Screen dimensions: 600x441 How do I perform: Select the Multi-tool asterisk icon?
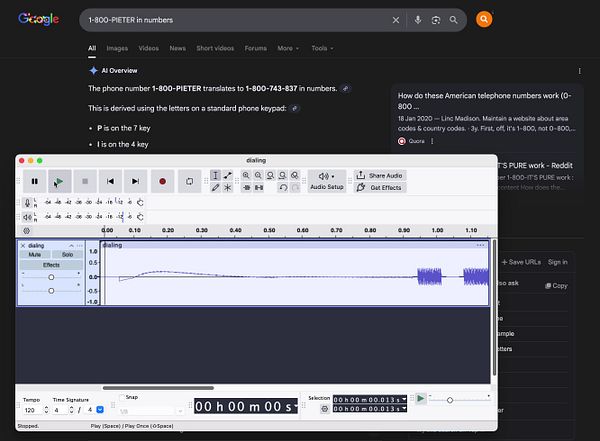pos(228,188)
